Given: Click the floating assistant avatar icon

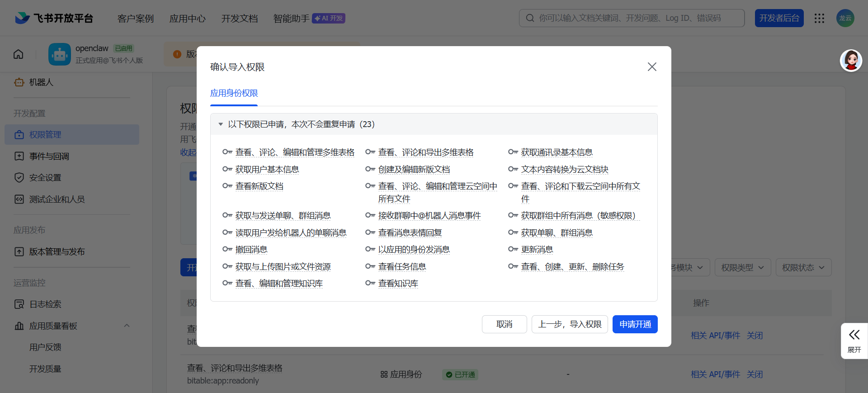Looking at the screenshot, I should 851,61.
